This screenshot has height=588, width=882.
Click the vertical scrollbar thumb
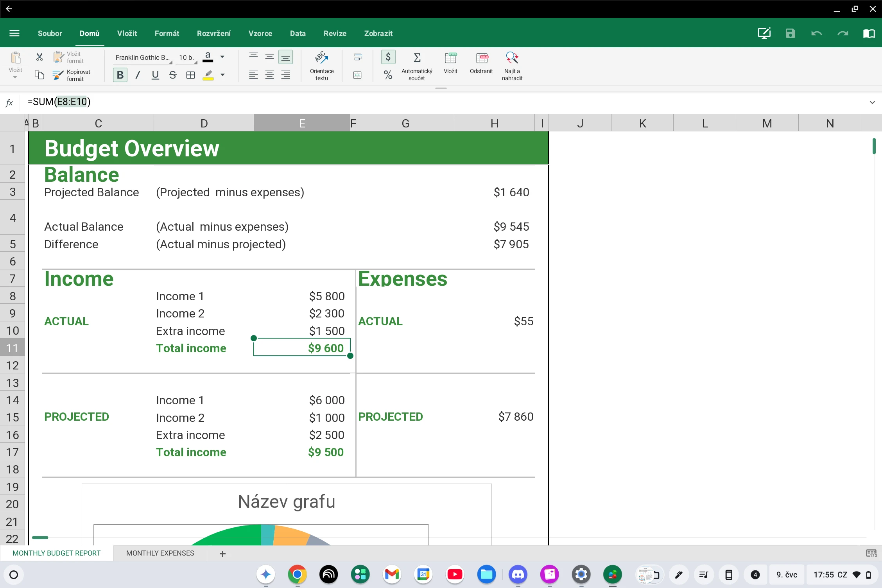[x=874, y=146]
